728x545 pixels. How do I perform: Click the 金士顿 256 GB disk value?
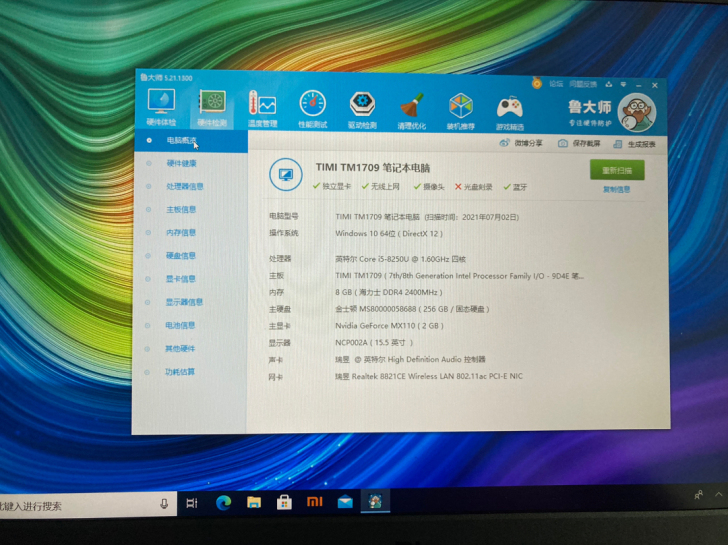(x=412, y=309)
